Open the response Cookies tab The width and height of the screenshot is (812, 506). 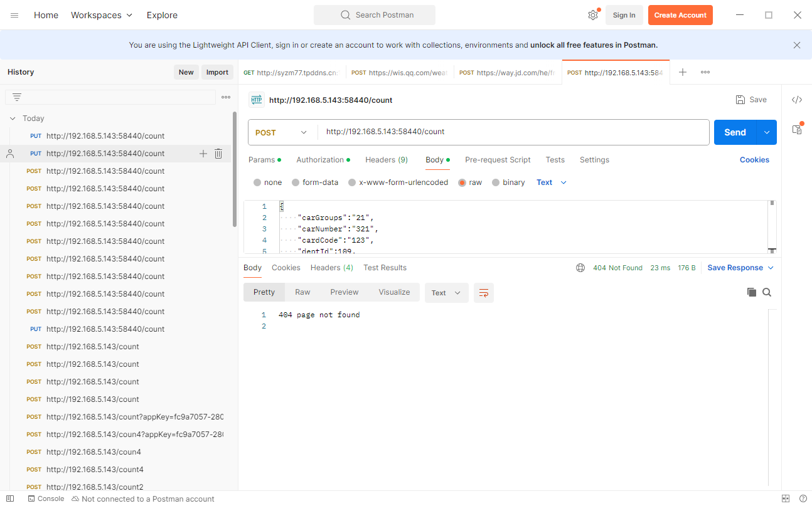click(x=286, y=268)
